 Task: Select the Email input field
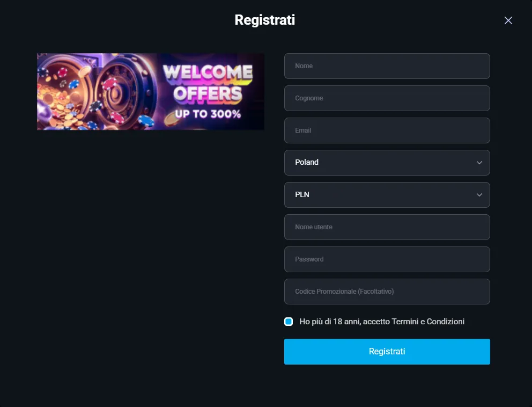click(387, 130)
